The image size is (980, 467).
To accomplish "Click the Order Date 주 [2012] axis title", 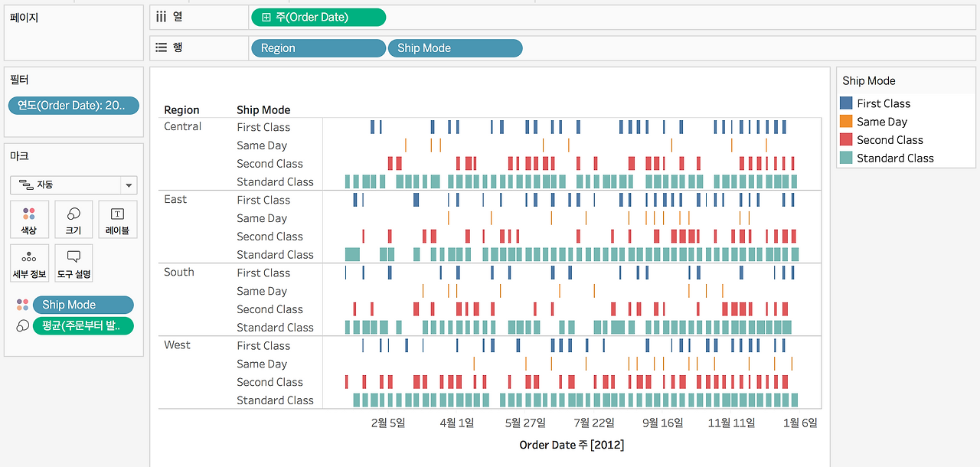I will 571,445.
